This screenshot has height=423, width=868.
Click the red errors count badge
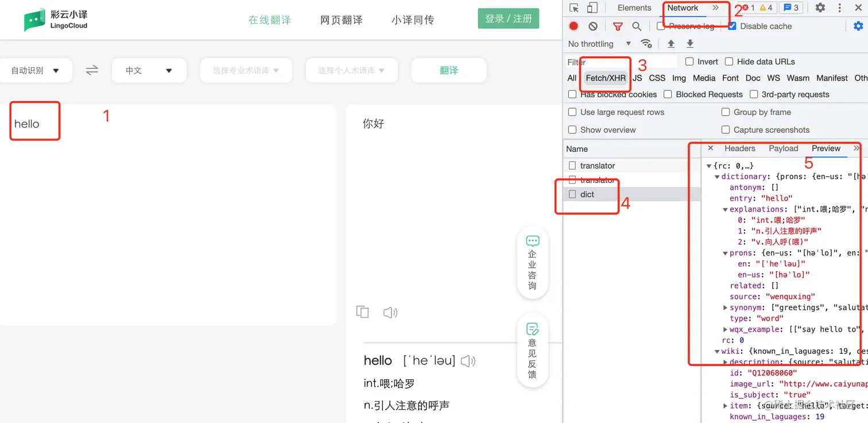(748, 7)
